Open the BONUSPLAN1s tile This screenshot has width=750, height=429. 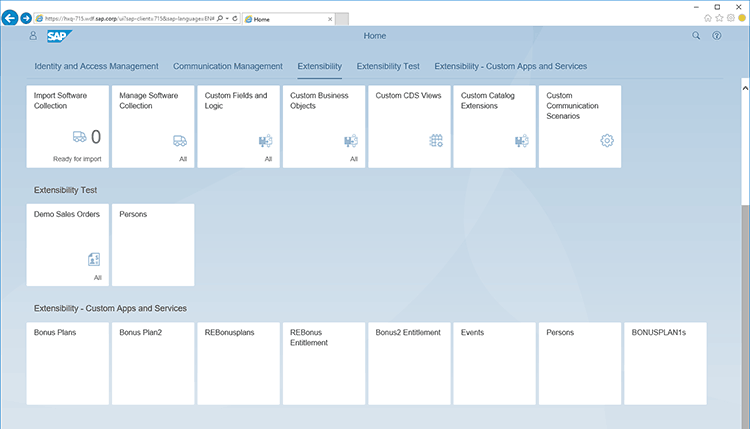(x=665, y=363)
